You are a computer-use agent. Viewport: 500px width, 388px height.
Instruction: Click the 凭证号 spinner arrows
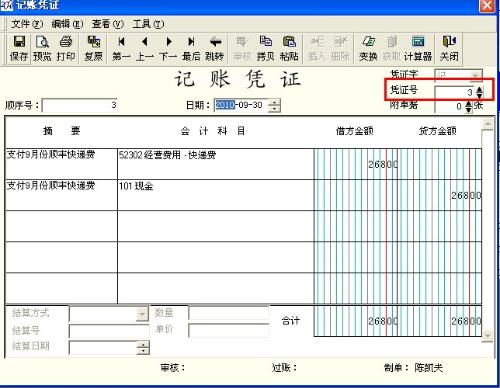479,92
